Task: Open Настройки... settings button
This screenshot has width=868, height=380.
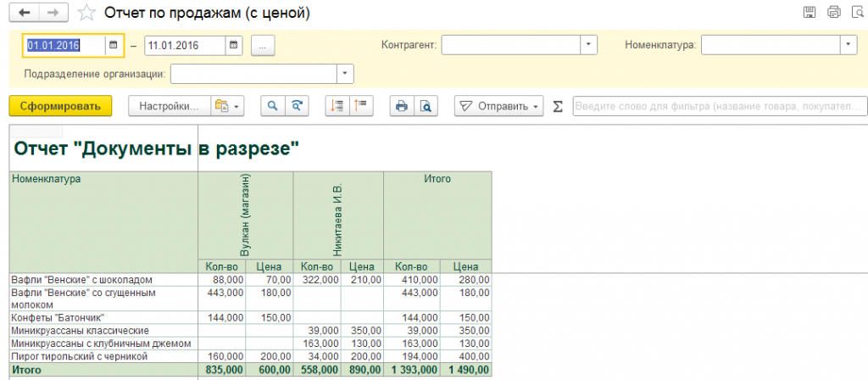Action: [168, 106]
